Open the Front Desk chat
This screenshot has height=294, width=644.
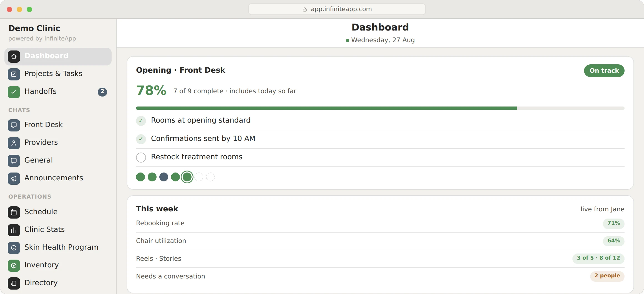58,125
